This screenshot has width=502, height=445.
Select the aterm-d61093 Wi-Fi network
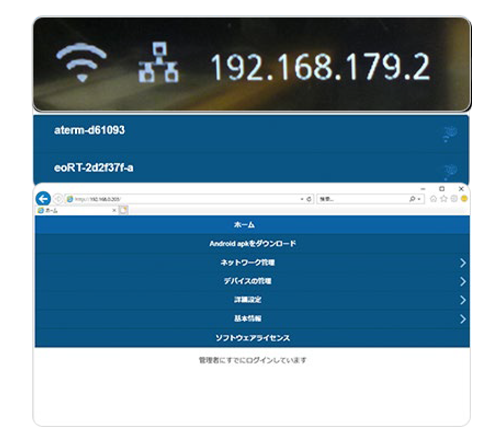click(x=251, y=130)
